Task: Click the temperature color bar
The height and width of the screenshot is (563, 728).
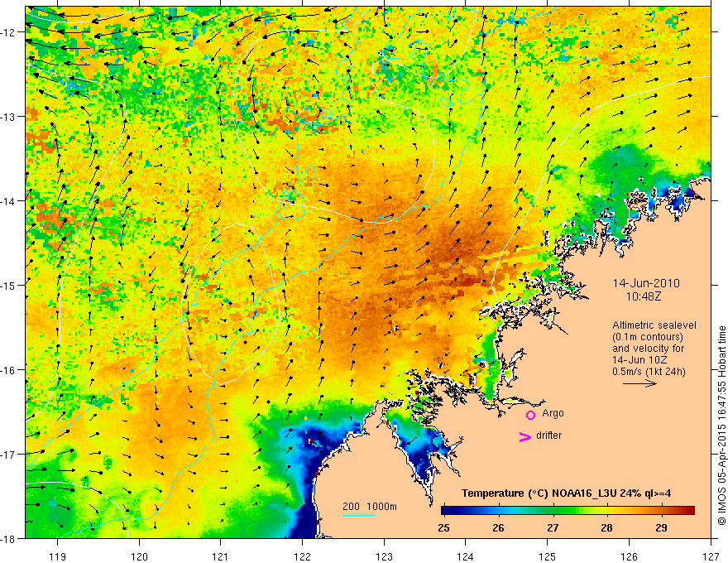Action: coord(568,510)
